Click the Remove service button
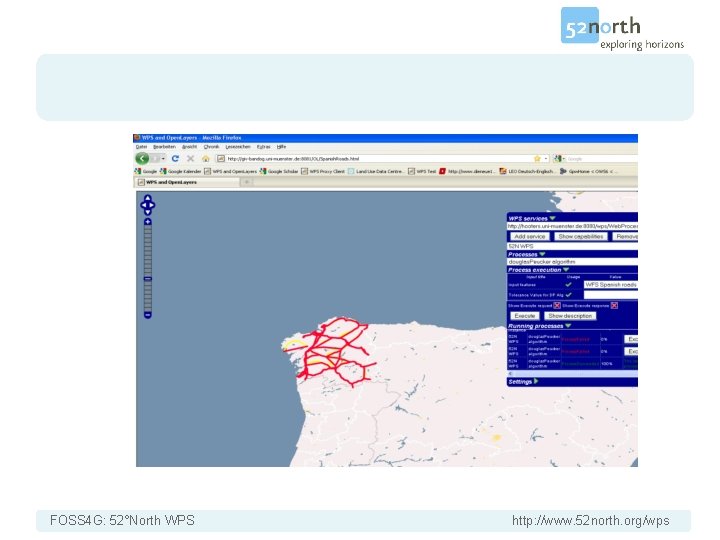 coord(625,236)
